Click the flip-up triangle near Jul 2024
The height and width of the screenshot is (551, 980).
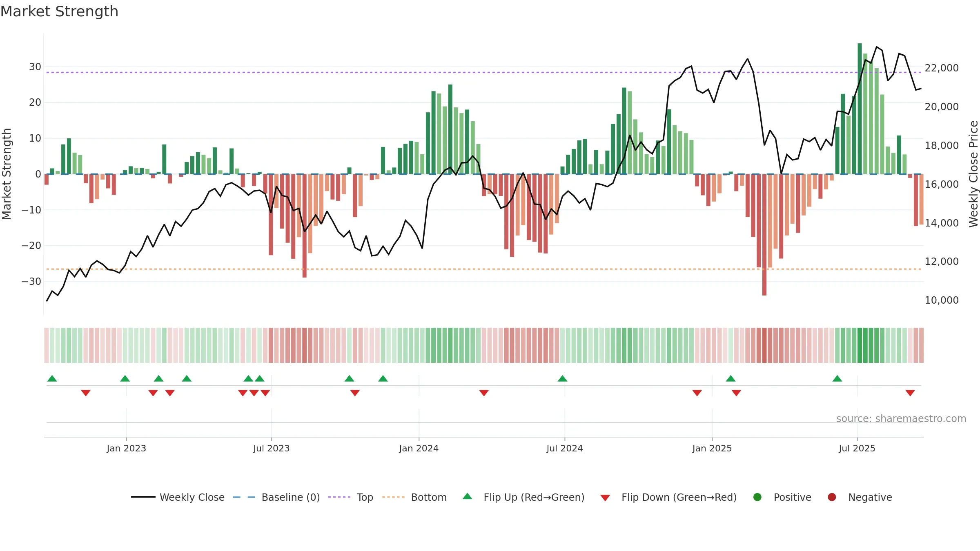(x=562, y=378)
